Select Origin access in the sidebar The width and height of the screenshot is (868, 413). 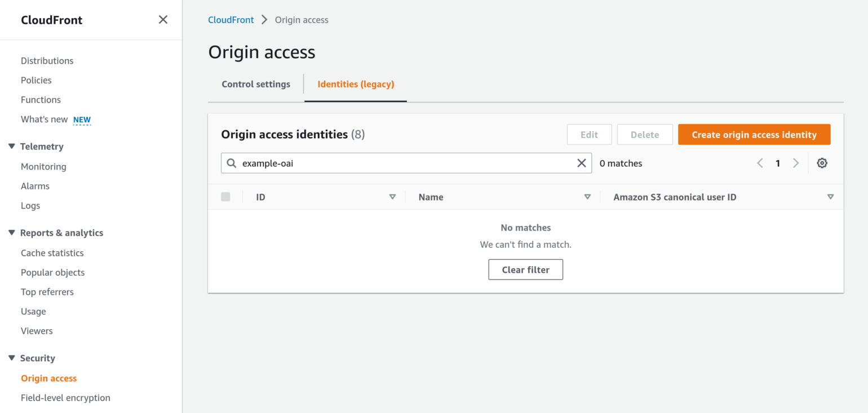49,379
